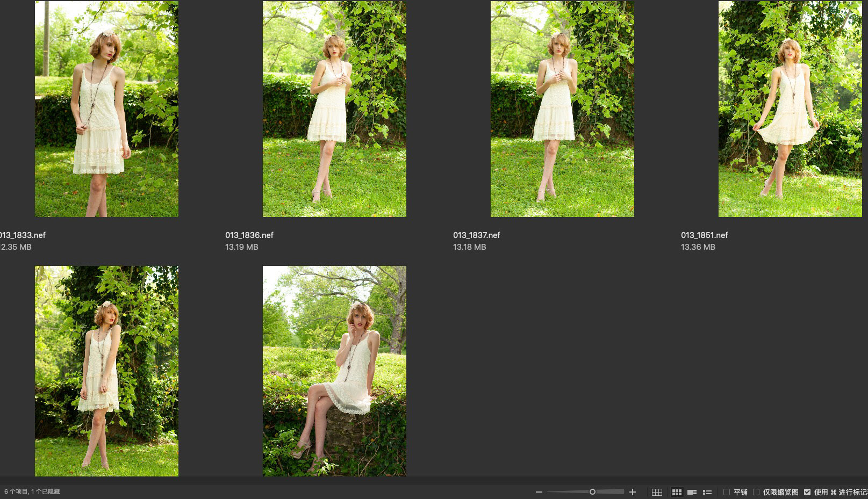This screenshot has width=868, height=499.
Task: Select the photo of woman sitting on stump
Action: click(334, 371)
